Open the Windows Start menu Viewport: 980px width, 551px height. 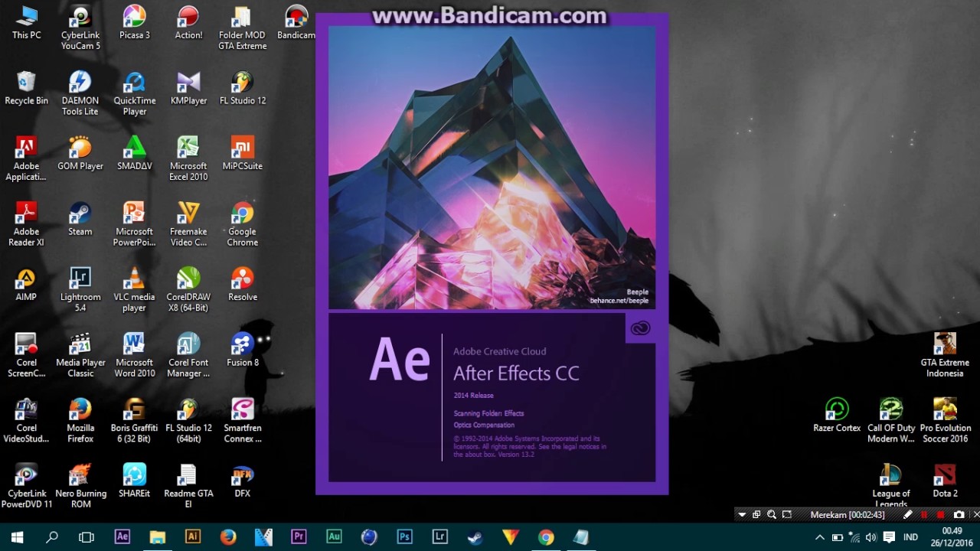17,537
